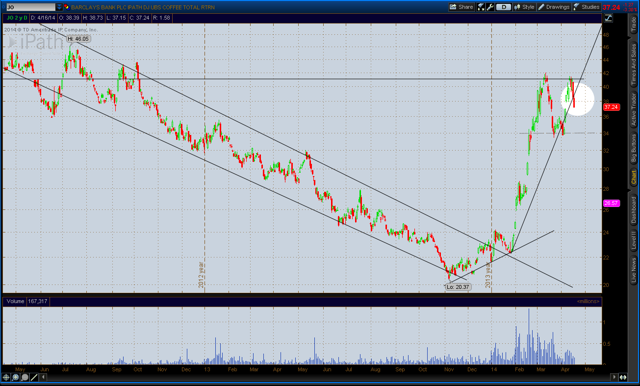This screenshot has height=386, width=640.
Task: Click the zoom-in magnifier icon
Action: click(16, 377)
